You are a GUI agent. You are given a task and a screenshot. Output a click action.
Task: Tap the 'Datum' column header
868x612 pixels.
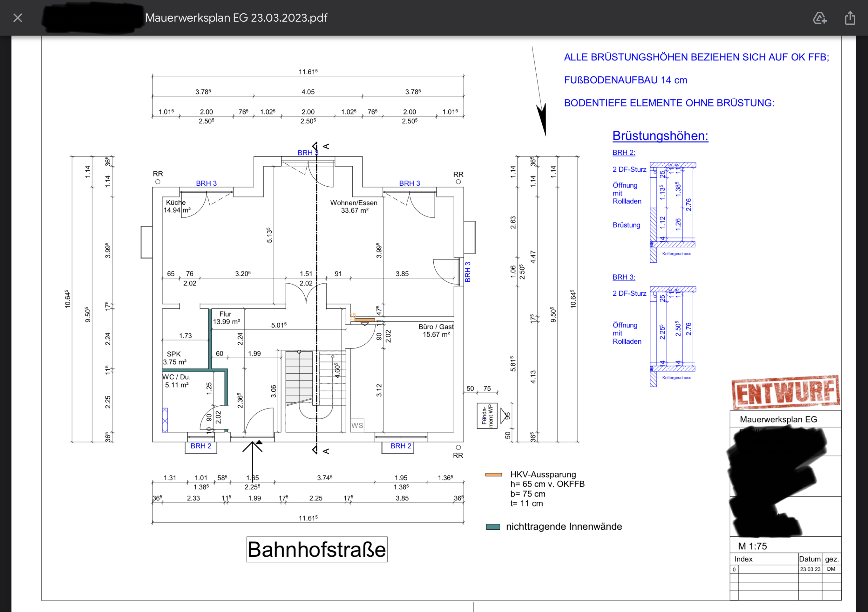(x=810, y=559)
